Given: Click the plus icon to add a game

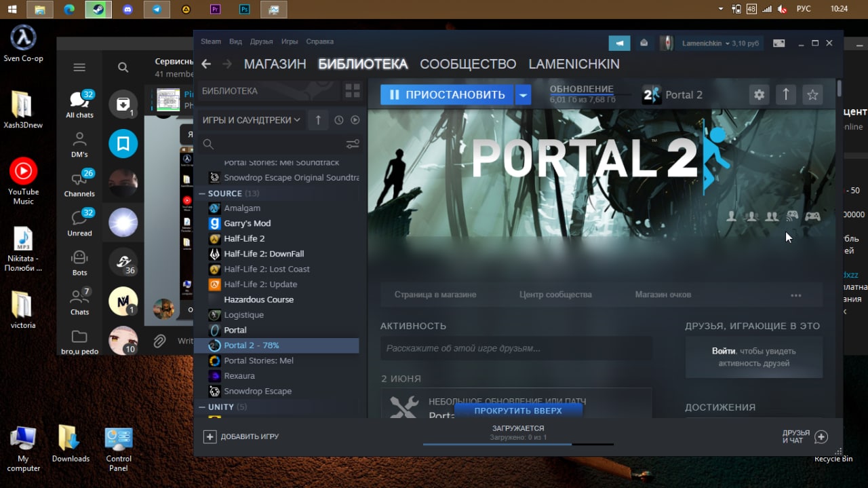Looking at the screenshot, I should pos(210,436).
